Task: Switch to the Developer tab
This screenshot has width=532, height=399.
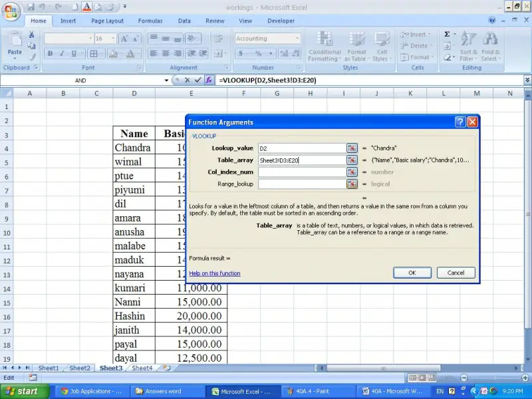Action: tap(281, 21)
